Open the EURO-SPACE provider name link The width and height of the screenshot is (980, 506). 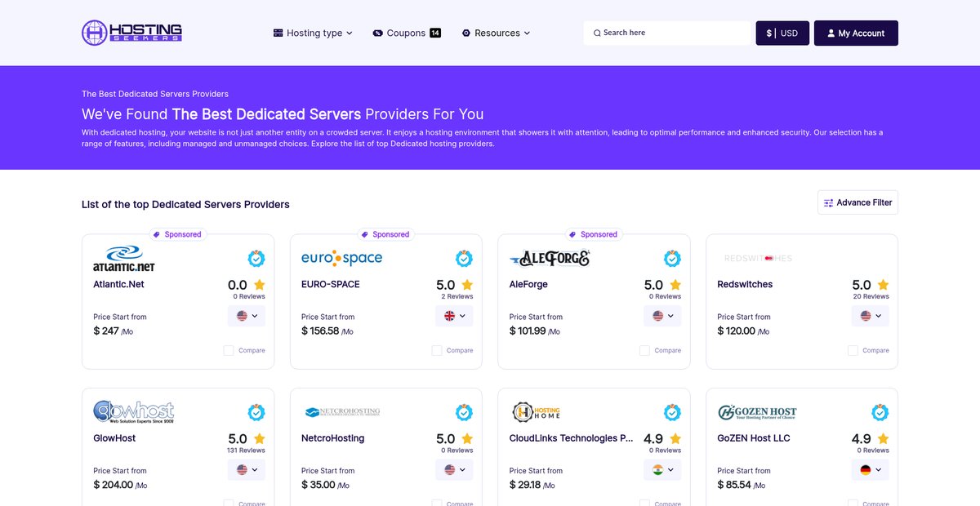coord(331,285)
